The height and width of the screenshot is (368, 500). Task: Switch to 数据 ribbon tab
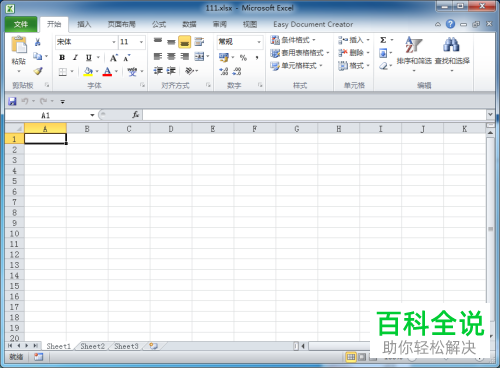coord(189,24)
